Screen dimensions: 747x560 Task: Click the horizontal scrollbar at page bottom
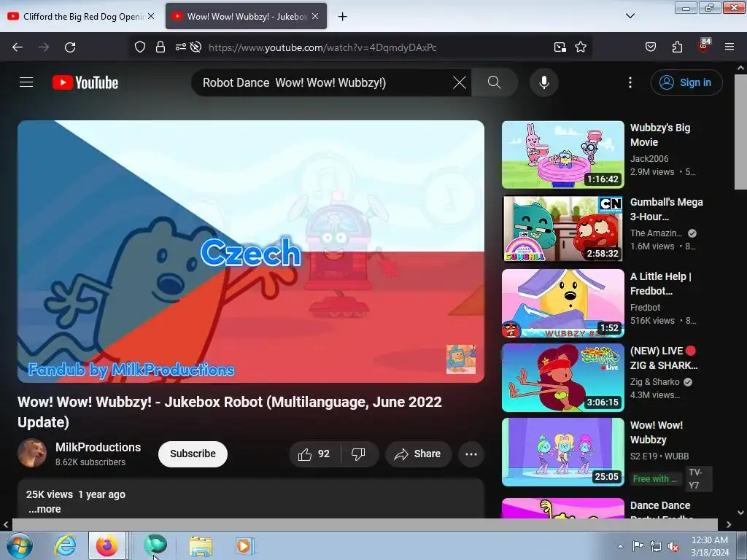(365, 524)
